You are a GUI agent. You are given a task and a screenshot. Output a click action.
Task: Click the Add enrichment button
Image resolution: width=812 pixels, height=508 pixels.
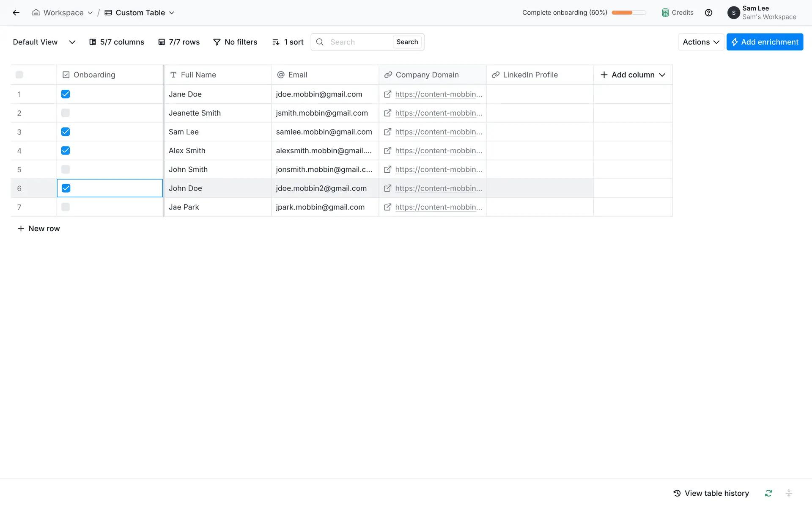pyautogui.click(x=765, y=42)
